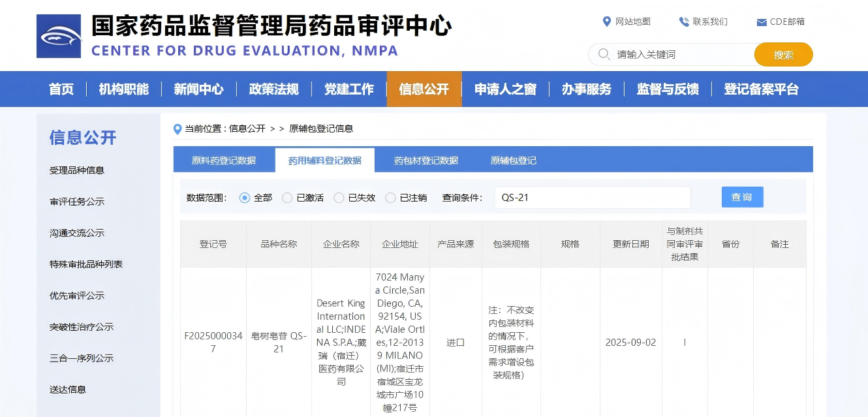
Task: Click the 登记号 column header
Action: 213,244
